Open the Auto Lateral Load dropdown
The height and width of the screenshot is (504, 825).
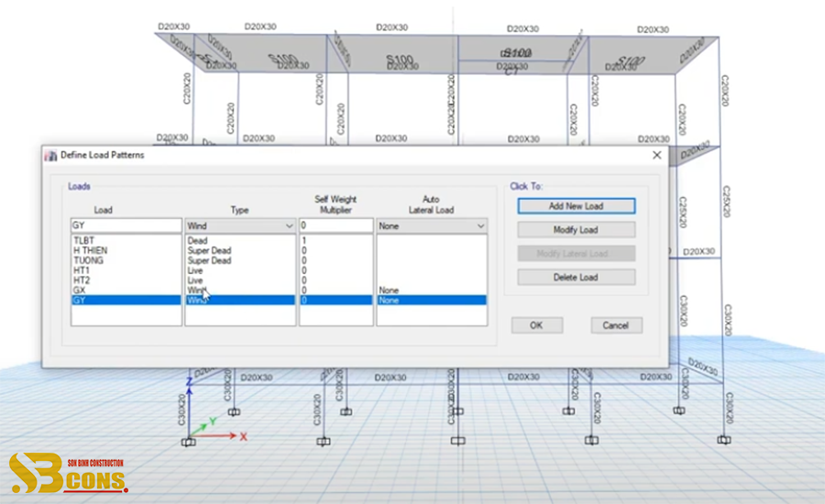(x=432, y=225)
